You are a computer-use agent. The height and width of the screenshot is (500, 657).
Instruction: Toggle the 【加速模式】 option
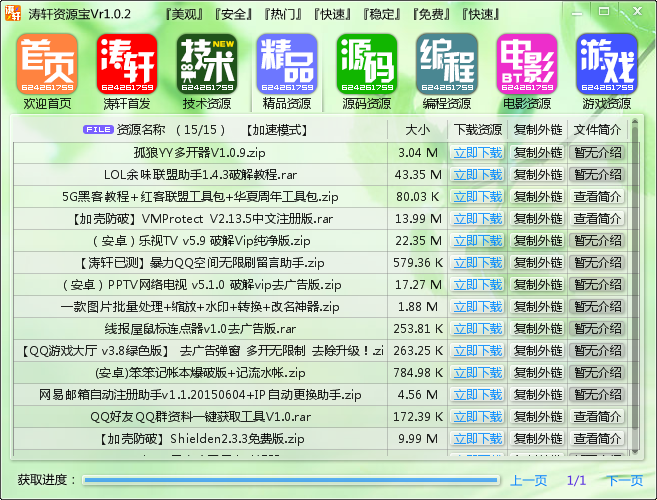click(x=277, y=130)
